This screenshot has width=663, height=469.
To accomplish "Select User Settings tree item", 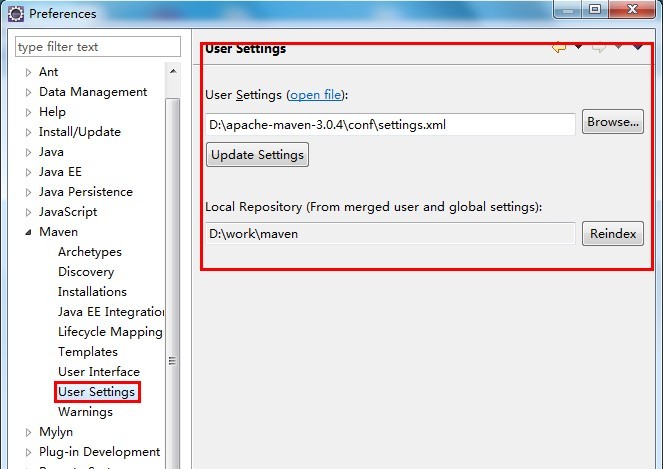I will point(96,392).
